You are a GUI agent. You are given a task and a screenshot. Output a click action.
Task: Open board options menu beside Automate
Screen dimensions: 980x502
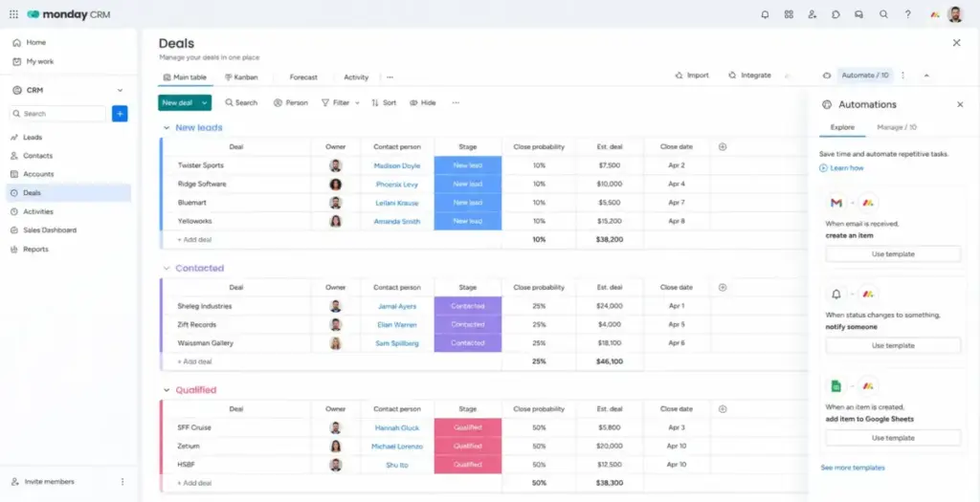903,75
